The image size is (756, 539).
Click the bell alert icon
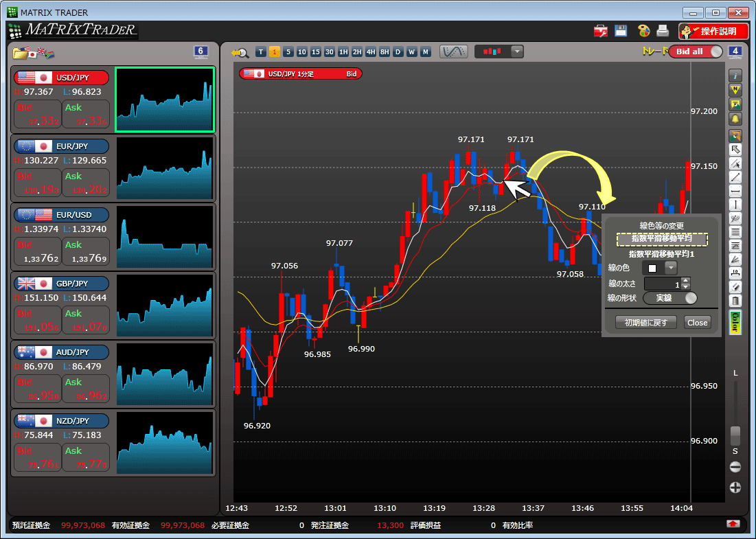click(735, 119)
